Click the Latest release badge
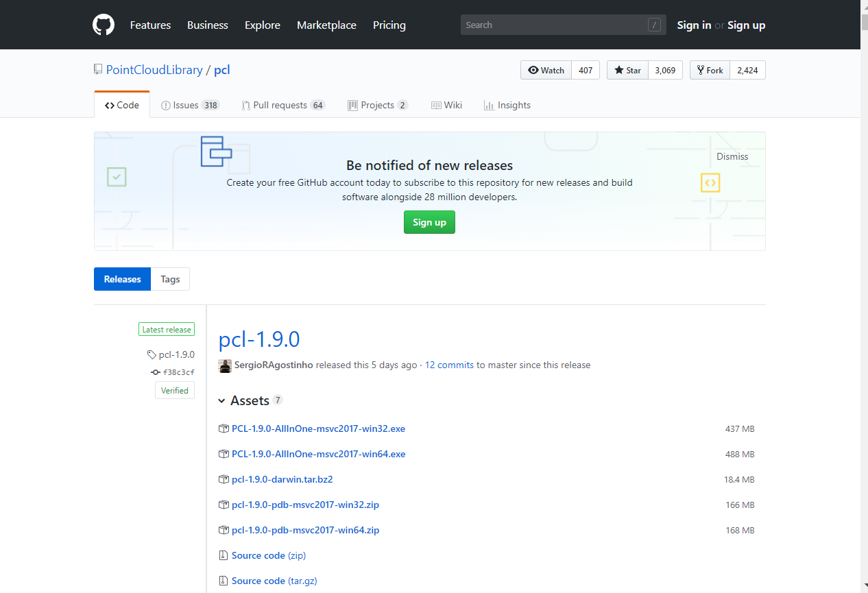 [x=167, y=330]
